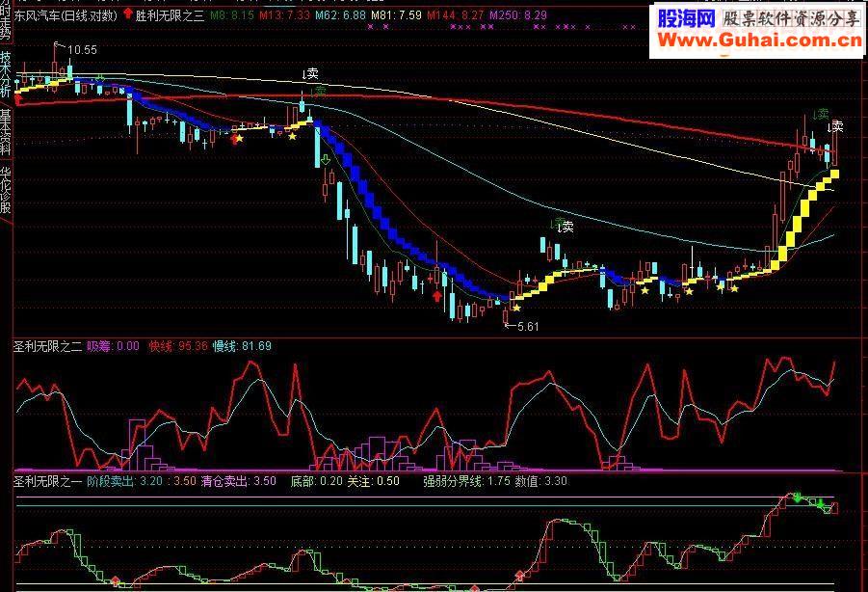The width and height of the screenshot is (868, 592).
Task: Click the red up arrow buy signal near the price bottom
Action: tap(437, 296)
